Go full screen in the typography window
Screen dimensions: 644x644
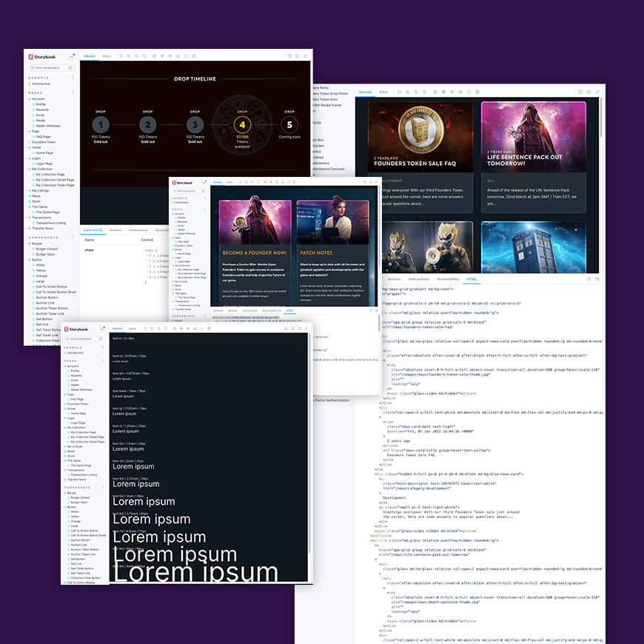[292, 329]
